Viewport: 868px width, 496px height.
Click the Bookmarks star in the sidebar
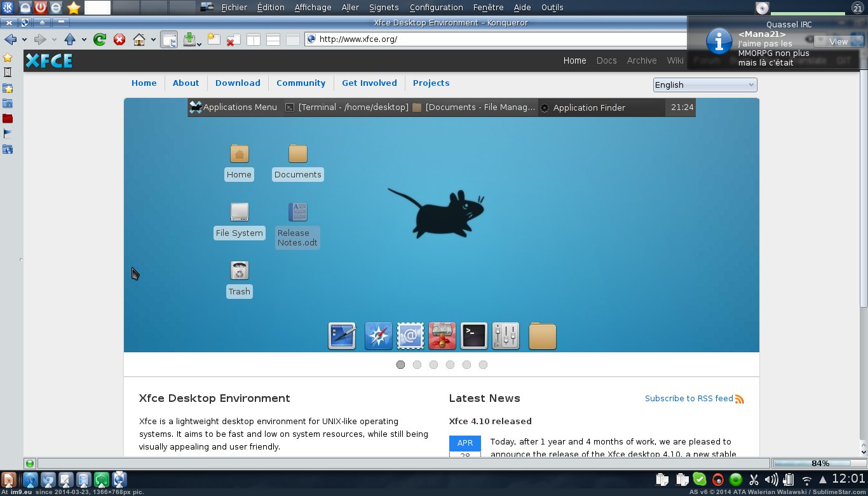coord(8,57)
